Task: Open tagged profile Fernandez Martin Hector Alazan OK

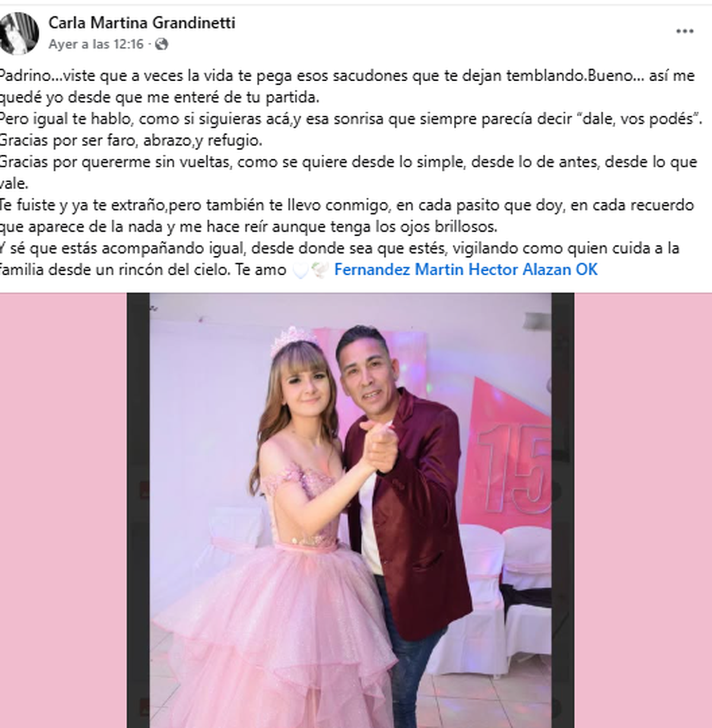Action: point(466,270)
